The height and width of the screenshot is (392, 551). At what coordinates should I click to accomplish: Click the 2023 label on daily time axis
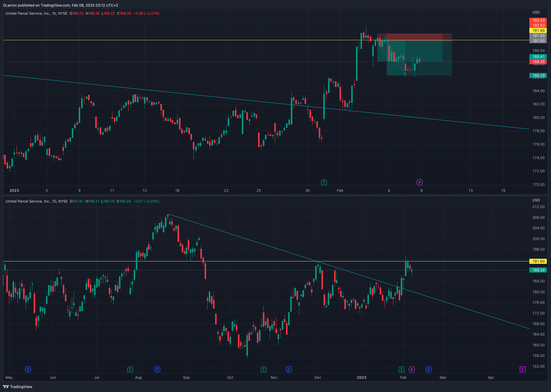pos(362,378)
